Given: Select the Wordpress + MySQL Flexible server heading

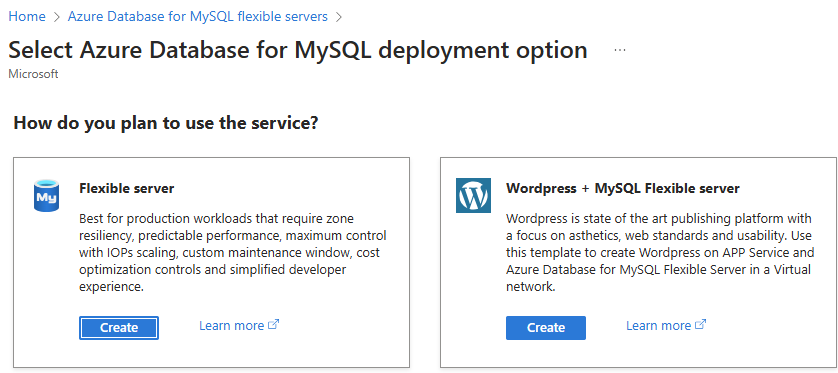Looking at the screenshot, I should (623, 188).
